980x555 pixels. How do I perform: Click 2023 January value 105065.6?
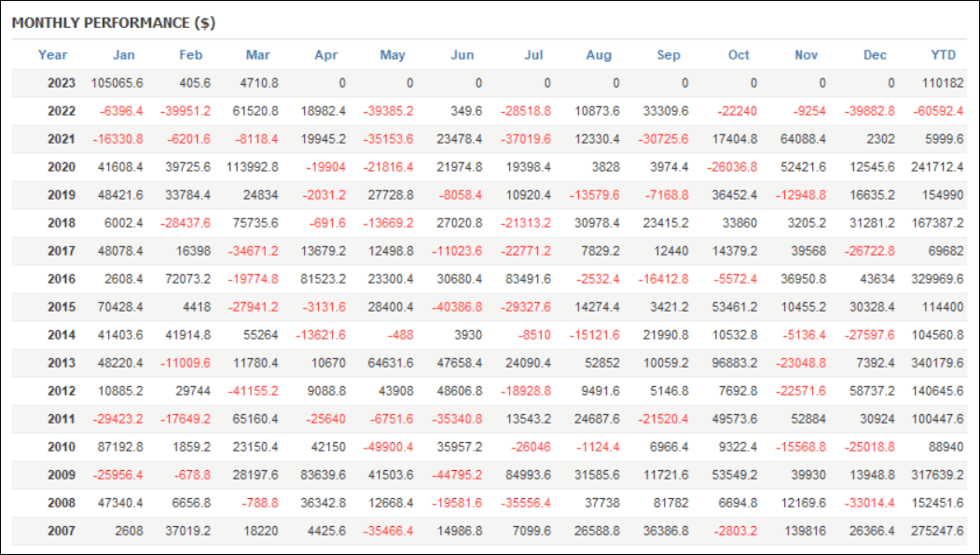[x=117, y=83]
